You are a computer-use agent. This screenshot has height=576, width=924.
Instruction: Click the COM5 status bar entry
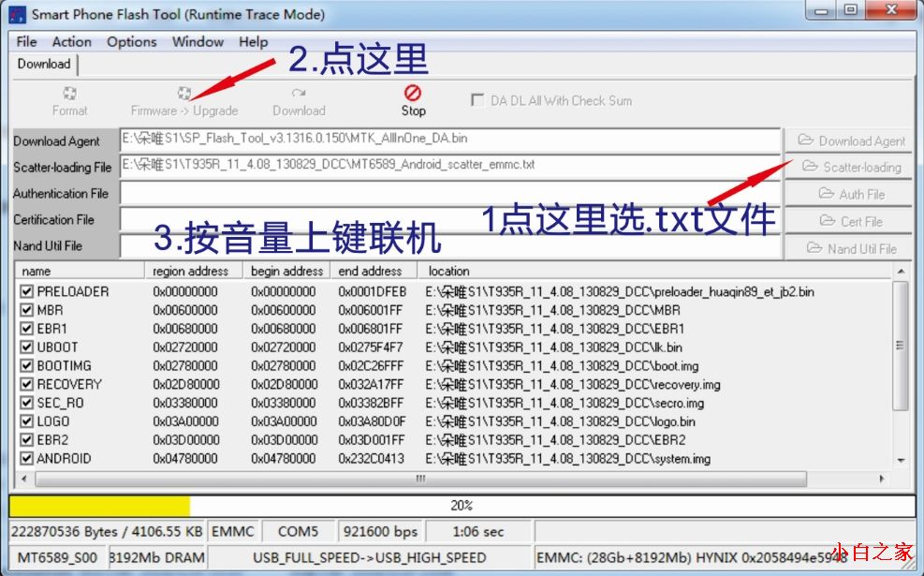point(299,531)
